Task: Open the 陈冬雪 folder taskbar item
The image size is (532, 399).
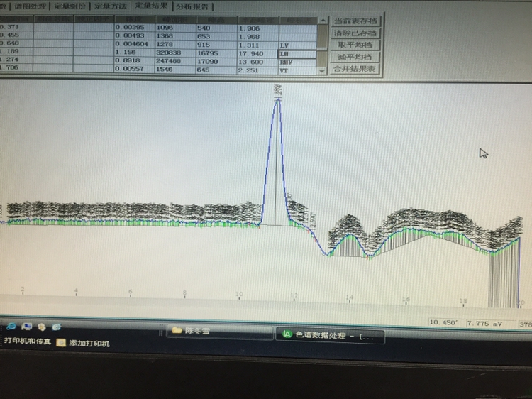Action: coord(219,331)
